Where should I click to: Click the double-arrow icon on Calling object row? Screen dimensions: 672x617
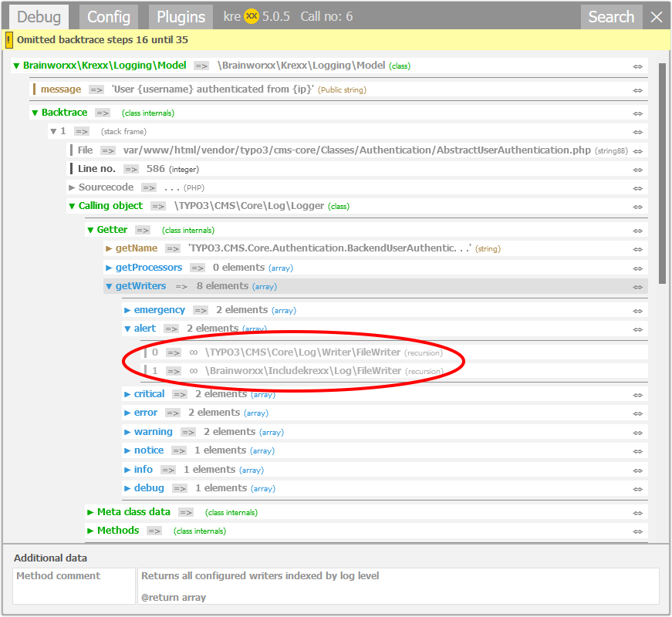[x=637, y=207]
